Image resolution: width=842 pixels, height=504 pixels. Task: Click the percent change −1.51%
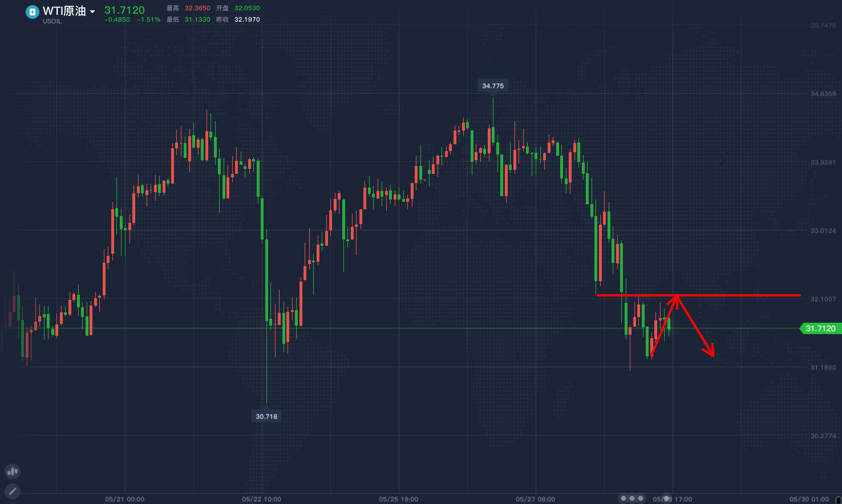click(149, 19)
